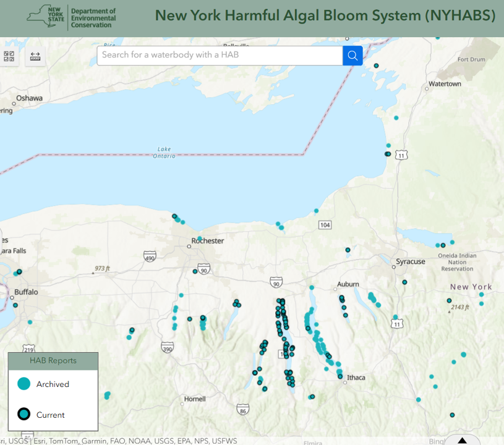Click the Syracuse city label on map
The image size is (504, 445).
[x=411, y=261]
